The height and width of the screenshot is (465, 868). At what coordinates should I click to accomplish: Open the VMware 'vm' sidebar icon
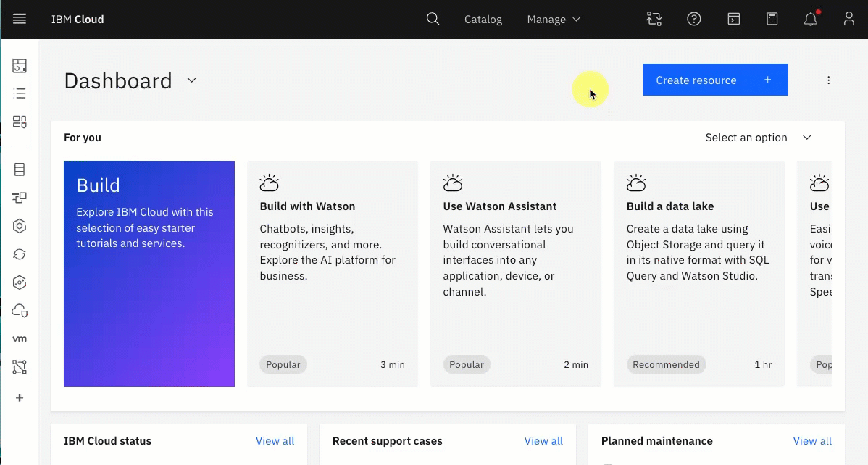coord(20,339)
